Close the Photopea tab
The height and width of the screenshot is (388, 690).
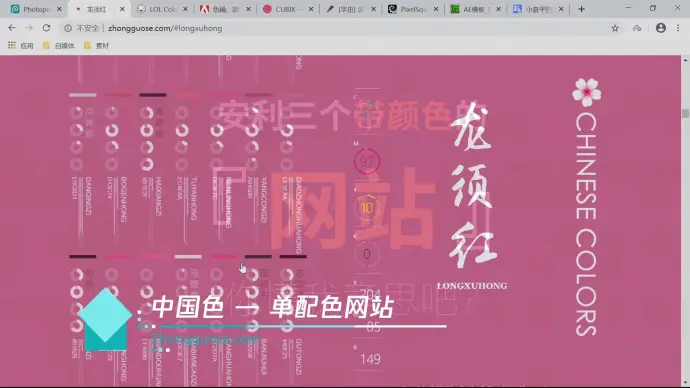tap(59, 9)
